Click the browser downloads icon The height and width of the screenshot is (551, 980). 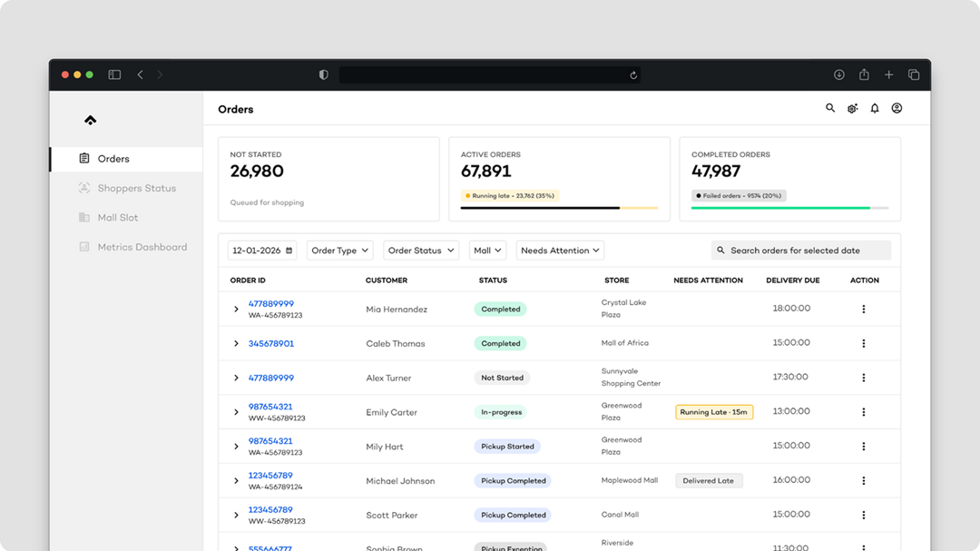click(839, 74)
